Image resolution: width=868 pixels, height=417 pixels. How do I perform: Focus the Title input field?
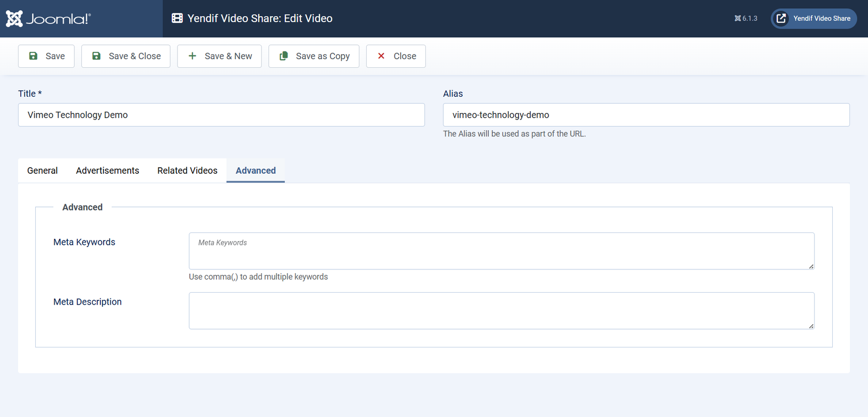point(221,115)
